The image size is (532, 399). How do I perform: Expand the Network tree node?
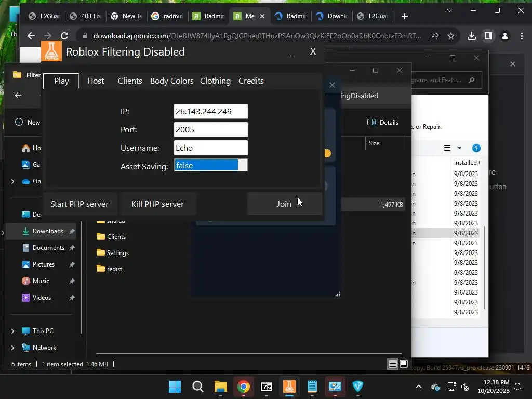click(x=12, y=348)
